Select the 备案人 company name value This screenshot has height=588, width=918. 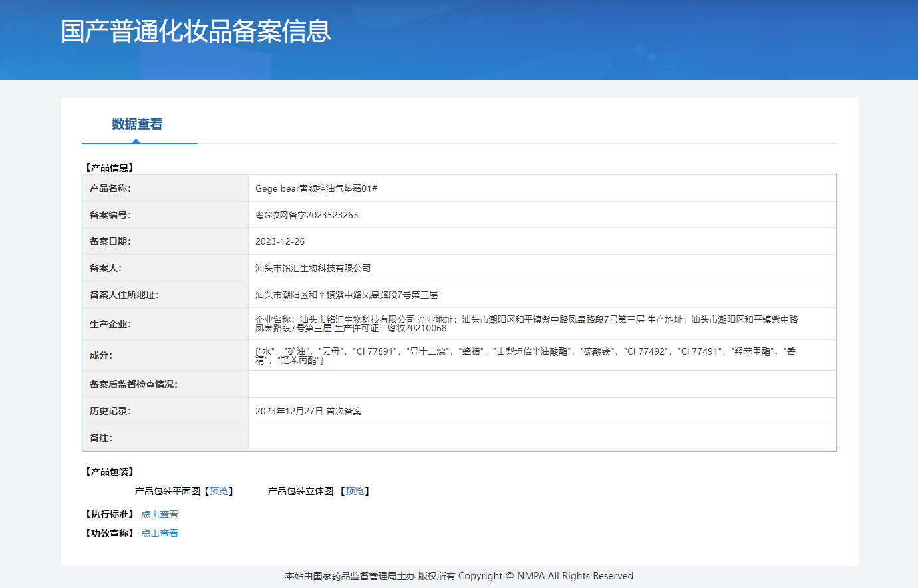tap(313, 268)
